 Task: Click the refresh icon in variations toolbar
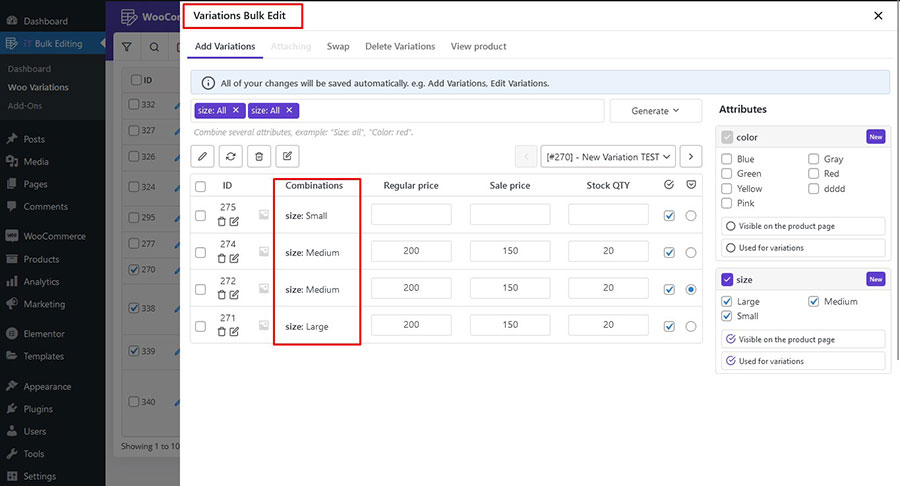coord(231,156)
